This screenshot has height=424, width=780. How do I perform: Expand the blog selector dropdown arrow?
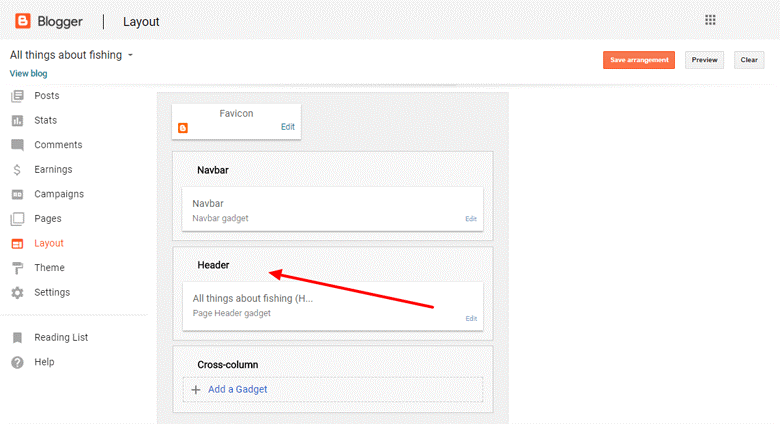tap(130, 55)
